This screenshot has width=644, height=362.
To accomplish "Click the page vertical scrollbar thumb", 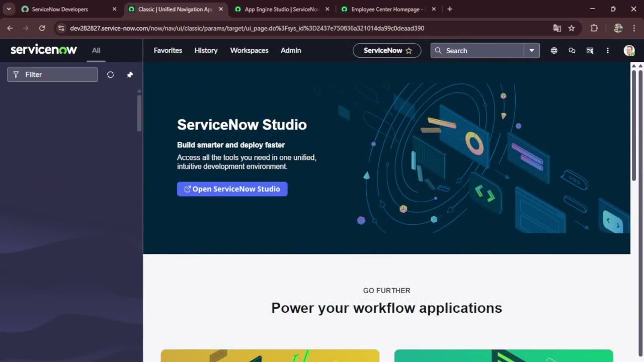I will pos(634,125).
